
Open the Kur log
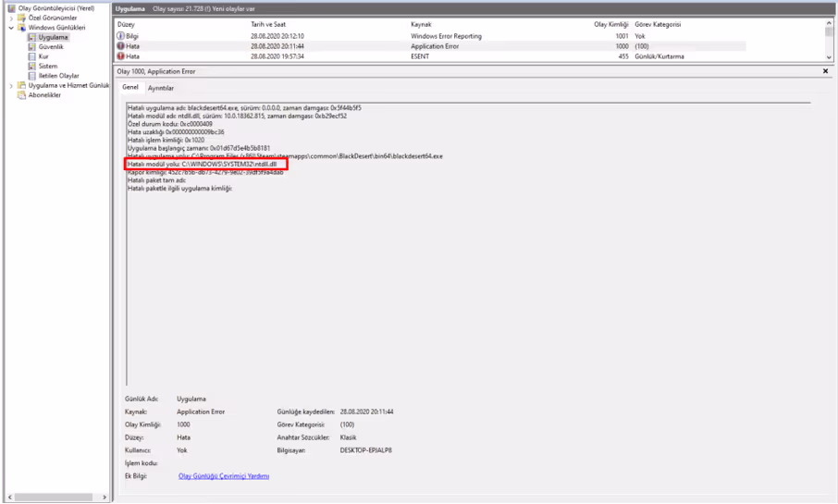click(x=43, y=56)
